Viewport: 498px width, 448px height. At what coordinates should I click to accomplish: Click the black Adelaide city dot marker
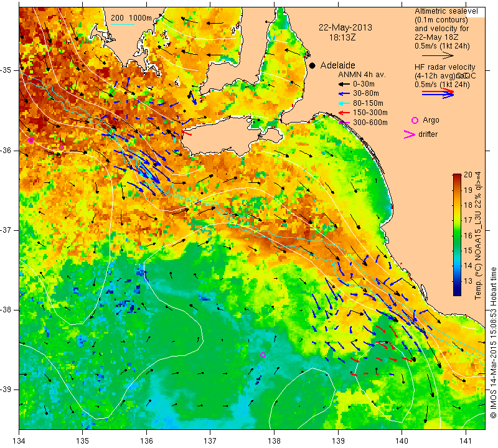point(312,65)
